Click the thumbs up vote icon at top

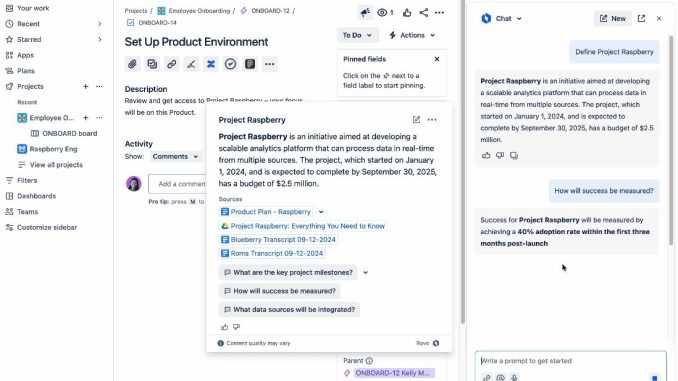[x=407, y=13]
